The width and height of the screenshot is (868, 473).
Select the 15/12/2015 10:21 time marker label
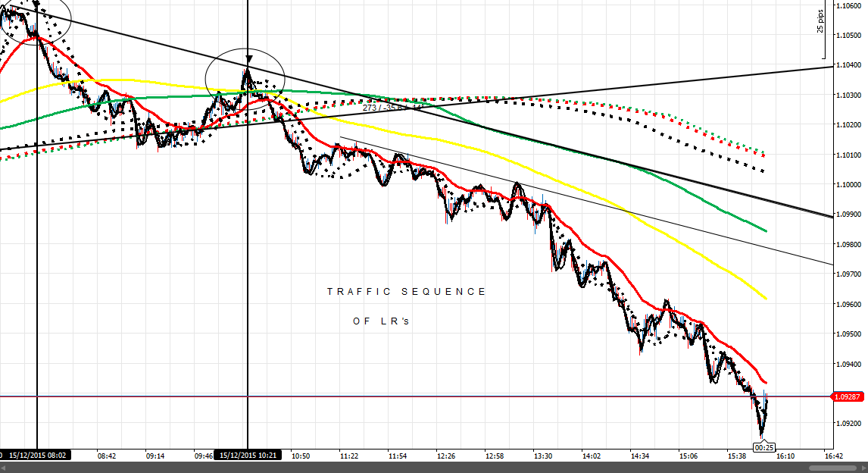click(248, 456)
